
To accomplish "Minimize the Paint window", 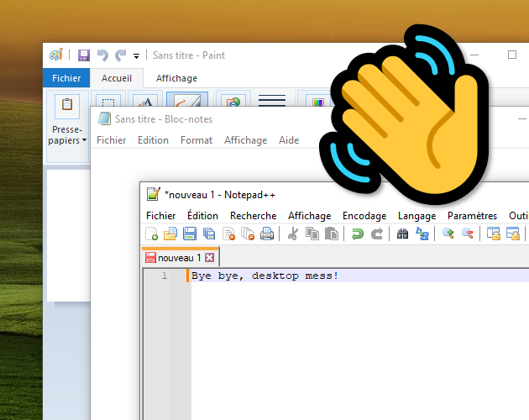I will [474, 55].
